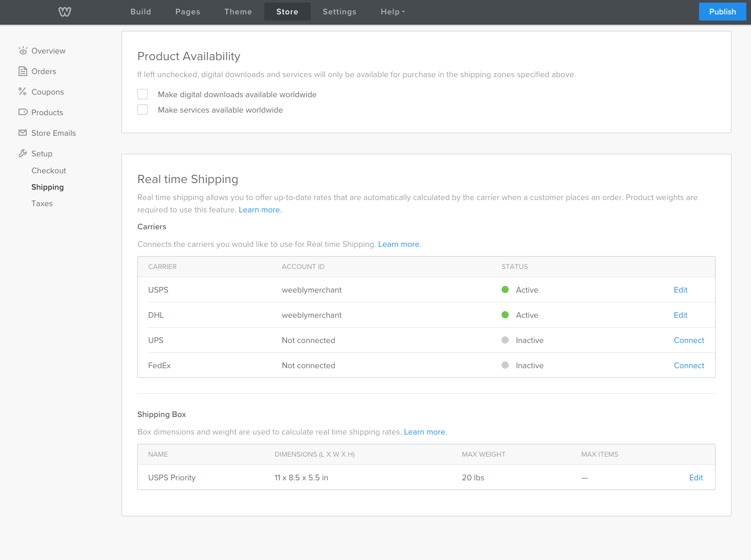The height and width of the screenshot is (560, 751).
Task: Switch to the Build tab
Action: tap(141, 12)
